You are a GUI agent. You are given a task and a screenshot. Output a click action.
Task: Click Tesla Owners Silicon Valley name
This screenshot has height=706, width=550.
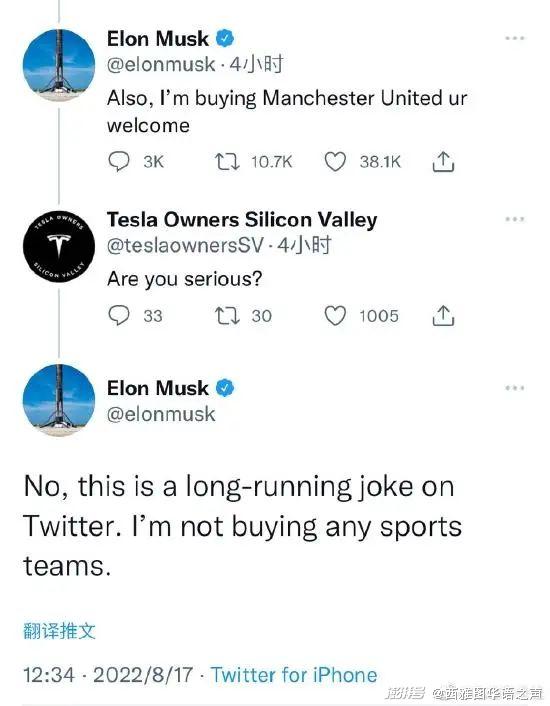[242, 220]
